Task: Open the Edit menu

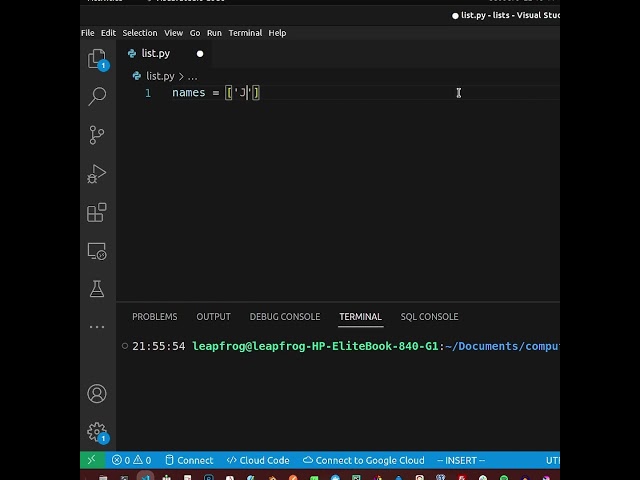Action: point(108,33)
